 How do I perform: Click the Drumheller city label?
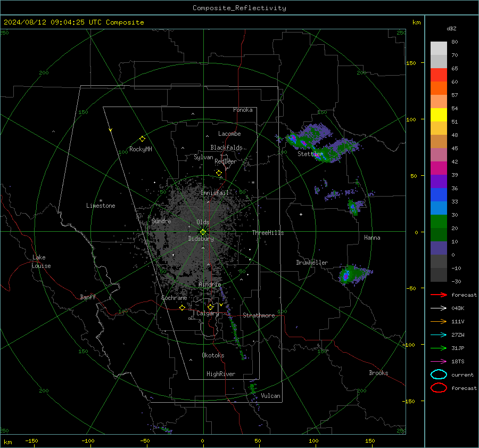[312, 263]
